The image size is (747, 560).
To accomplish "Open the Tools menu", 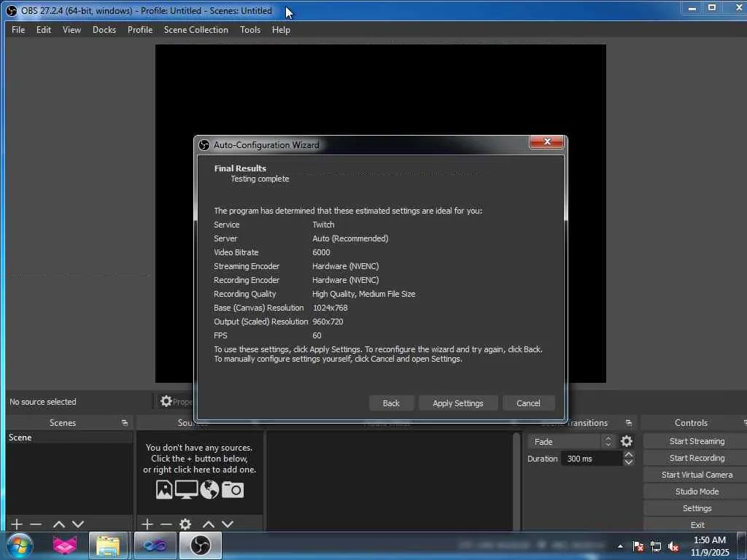I will [x=250, y=29].
